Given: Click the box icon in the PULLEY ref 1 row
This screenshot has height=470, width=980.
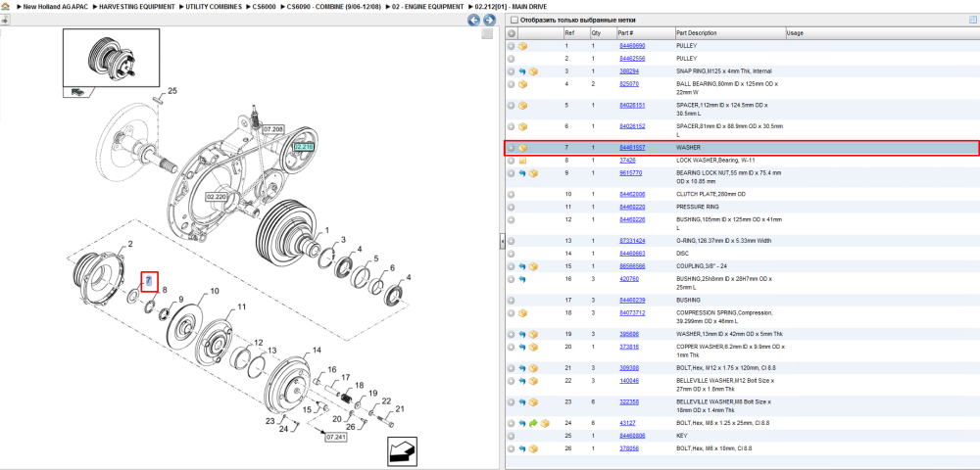Looking at the screenshot, I should (x=522, y=46).
